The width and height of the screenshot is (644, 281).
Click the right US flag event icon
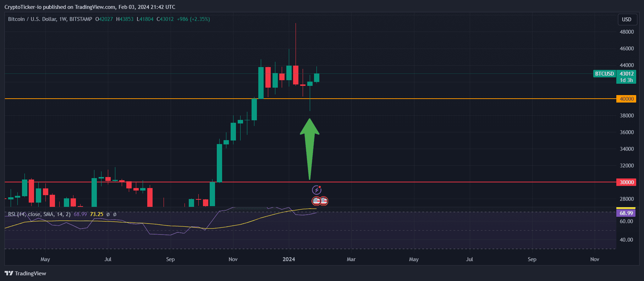click(324, 201)
